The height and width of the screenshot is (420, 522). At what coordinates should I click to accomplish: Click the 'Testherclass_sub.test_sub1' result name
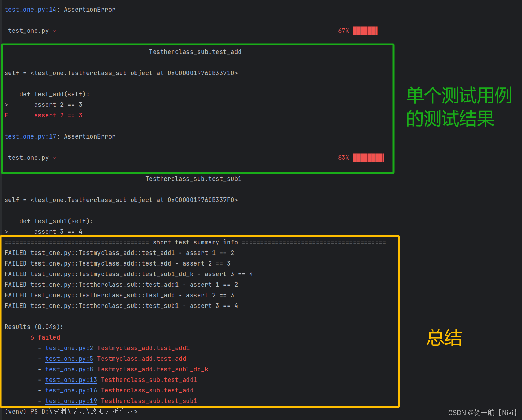coord(149,401)
